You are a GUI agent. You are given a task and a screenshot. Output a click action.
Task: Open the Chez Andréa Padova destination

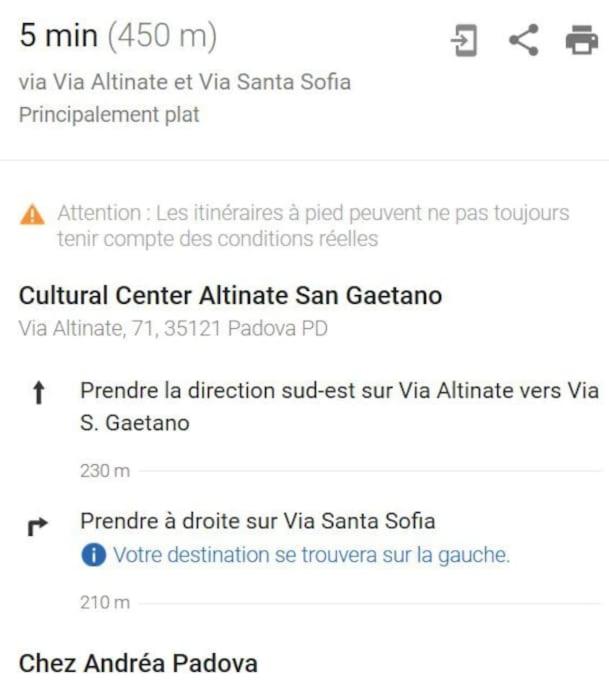[x=138, y=663]
